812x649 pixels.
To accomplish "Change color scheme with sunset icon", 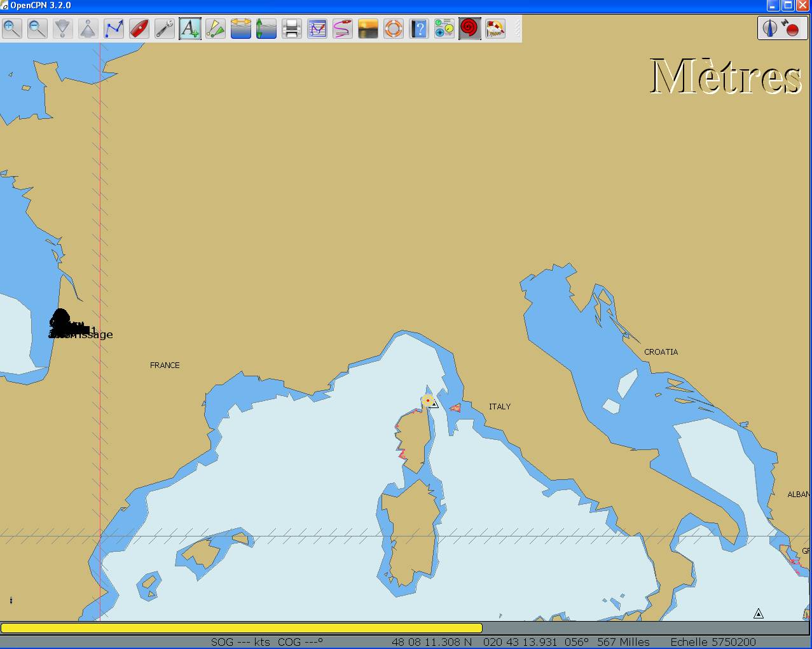I will coord(368,29).
